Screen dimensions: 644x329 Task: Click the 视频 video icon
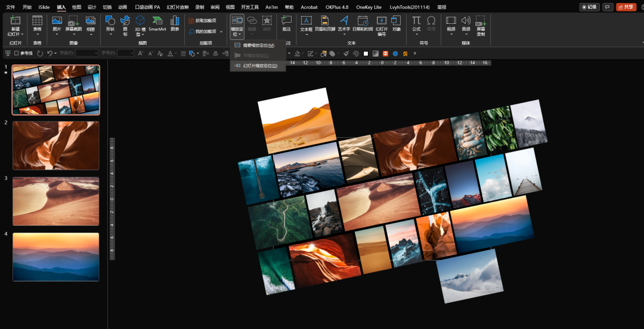[x=451, y=20]
